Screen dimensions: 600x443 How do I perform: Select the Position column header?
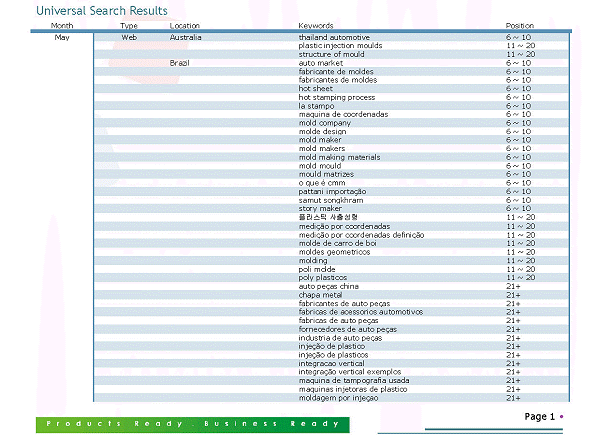[x=520, y=26]
